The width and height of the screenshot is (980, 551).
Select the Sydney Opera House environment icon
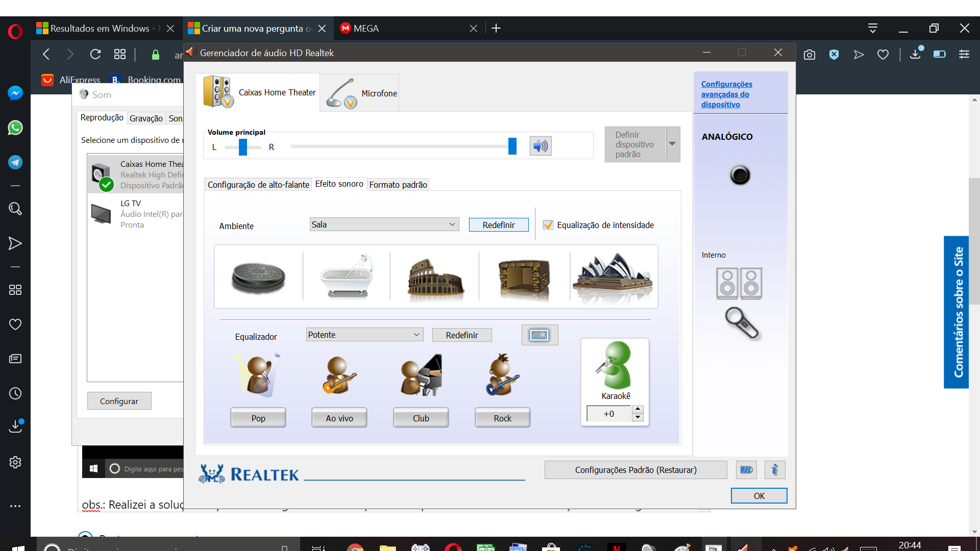(x=612, y=277)
